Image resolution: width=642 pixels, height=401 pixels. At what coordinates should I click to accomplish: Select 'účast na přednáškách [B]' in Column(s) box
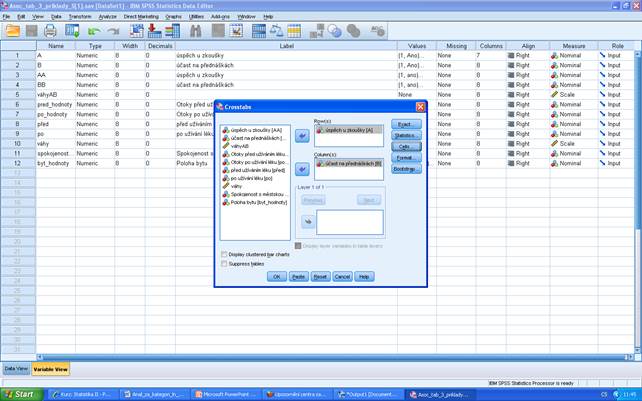(349, 163)
